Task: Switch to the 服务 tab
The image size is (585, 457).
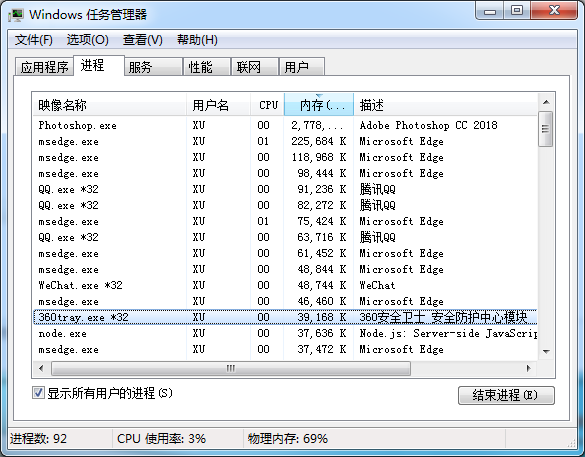Action: (x=153, y=67)
